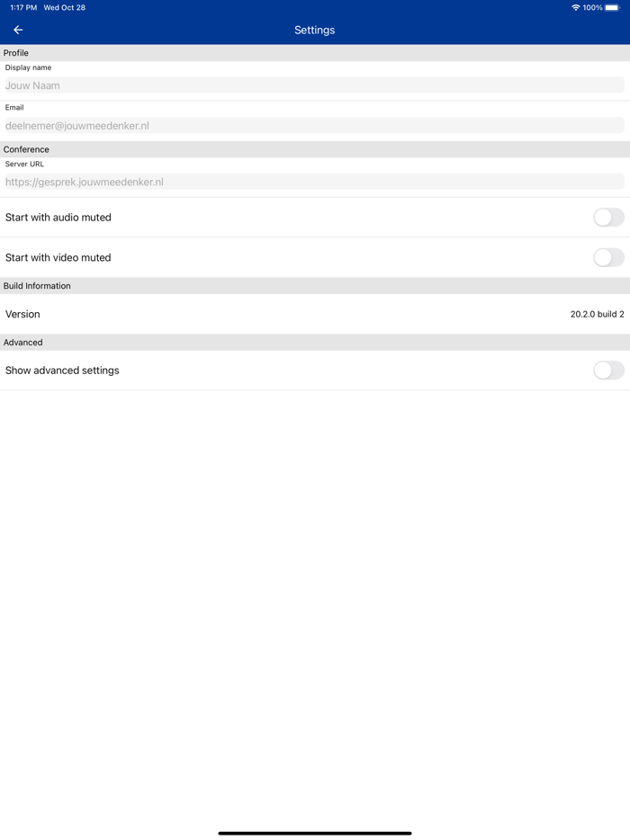Image resolution: width=630 pixels, height=840 pixels.
Task: Click into the Email text field
Action: tap(314, 126)
